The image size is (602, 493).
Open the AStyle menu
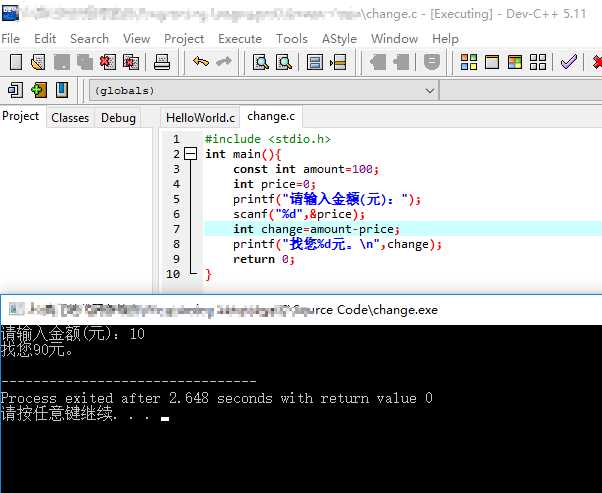click(x=339, y=39)
